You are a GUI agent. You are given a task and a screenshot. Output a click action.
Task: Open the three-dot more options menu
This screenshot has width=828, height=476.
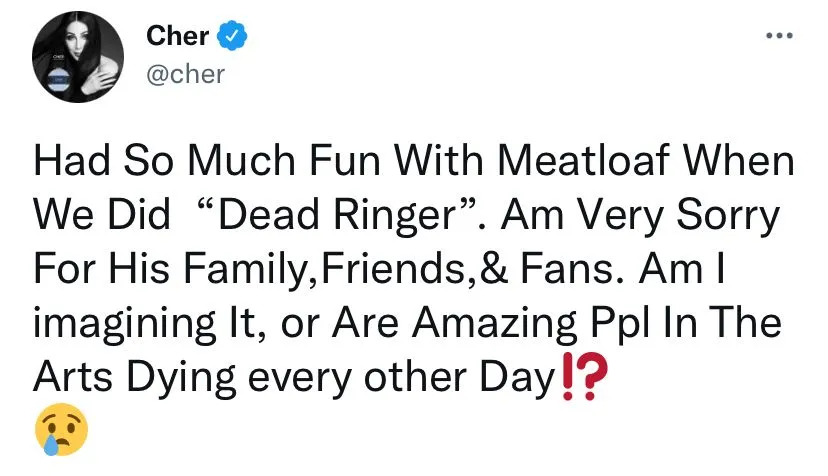tap(779, 36)
